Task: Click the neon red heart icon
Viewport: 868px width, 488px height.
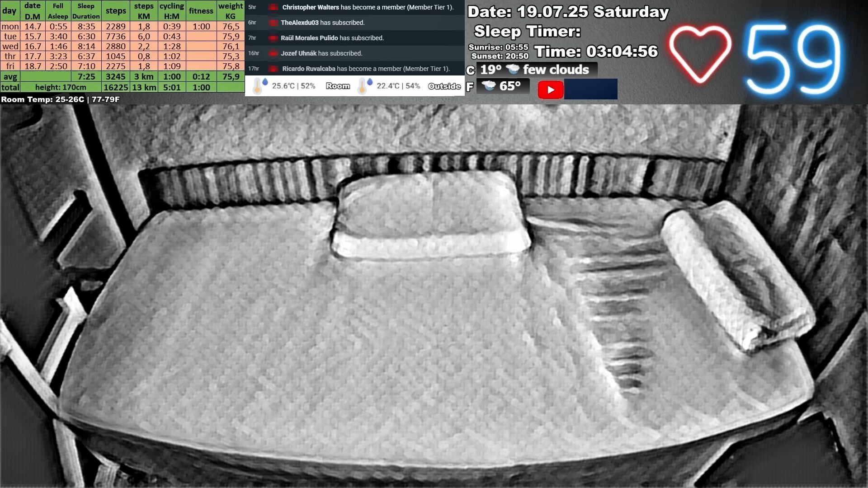Action: [x=700, y=54]
